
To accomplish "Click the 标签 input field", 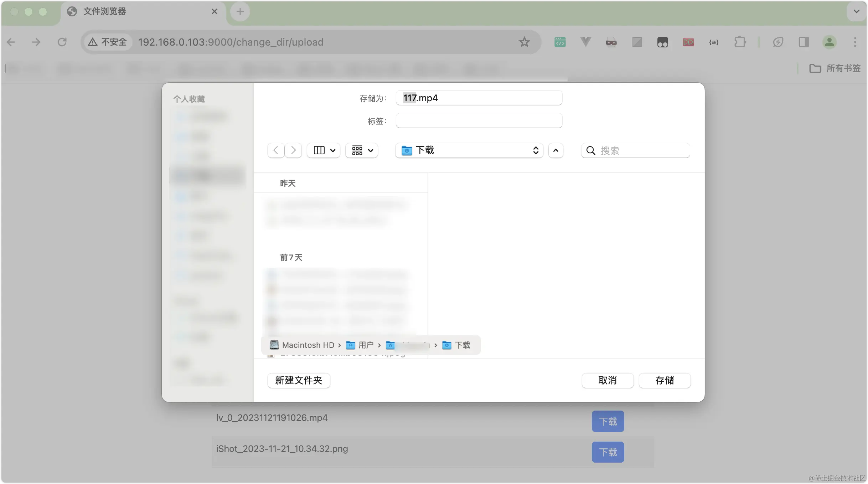I will click(x=479, y=121).
